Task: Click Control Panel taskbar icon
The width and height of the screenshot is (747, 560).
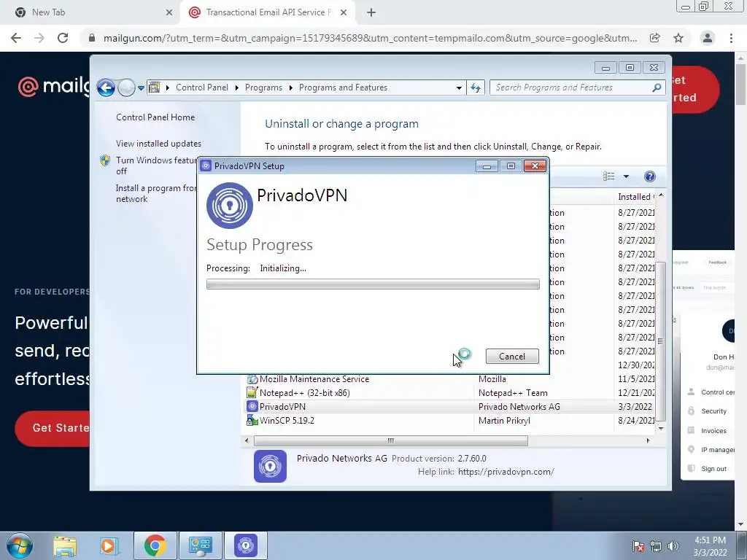Action: 200,545
